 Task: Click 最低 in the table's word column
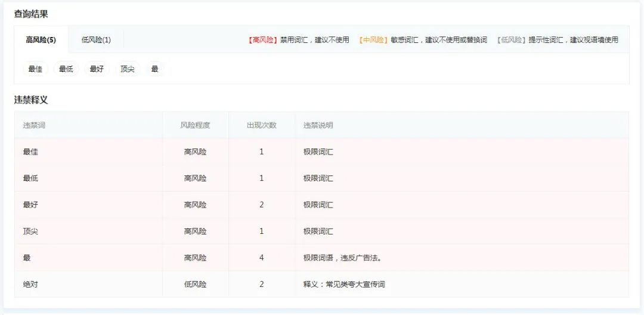(x=30, y=178)
